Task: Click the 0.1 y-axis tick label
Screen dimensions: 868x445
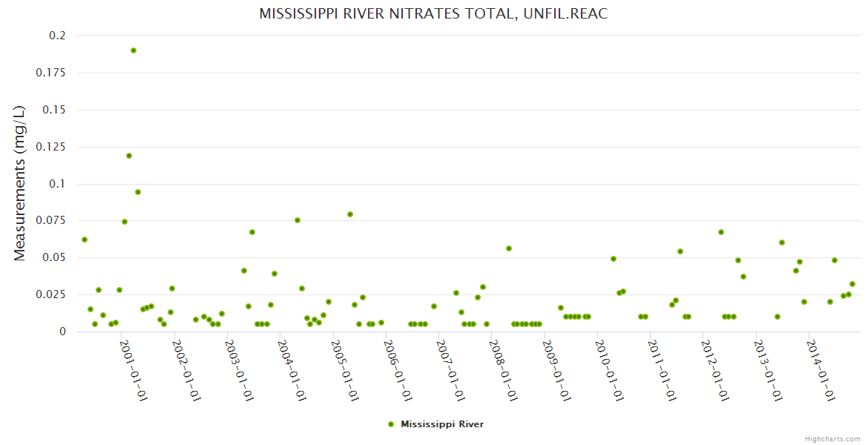Action: pyautogui.click(x=57, y=184)
